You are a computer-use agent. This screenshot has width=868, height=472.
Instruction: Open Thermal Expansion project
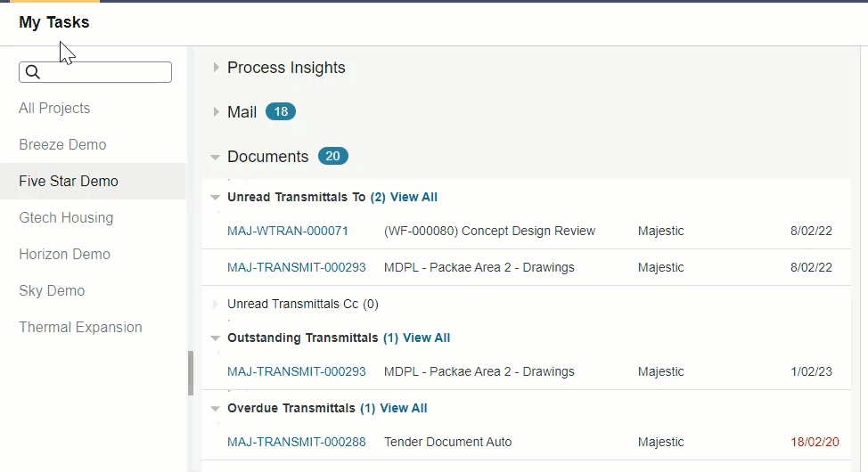[80, 327]
